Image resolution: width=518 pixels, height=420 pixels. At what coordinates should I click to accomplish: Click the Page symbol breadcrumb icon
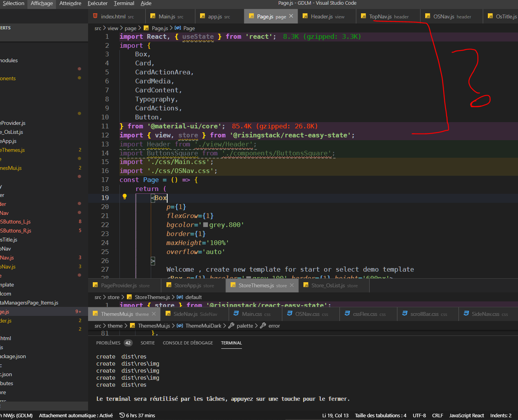(178, 28)
